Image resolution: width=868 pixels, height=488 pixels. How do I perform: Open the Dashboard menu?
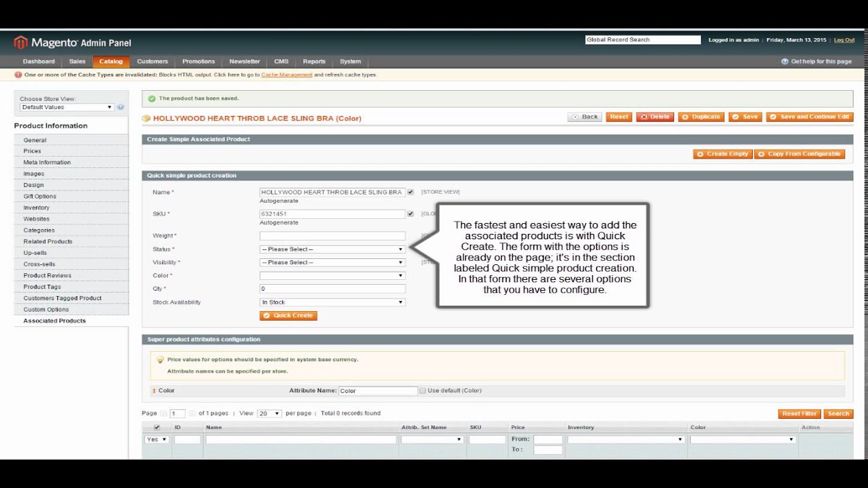39,62
